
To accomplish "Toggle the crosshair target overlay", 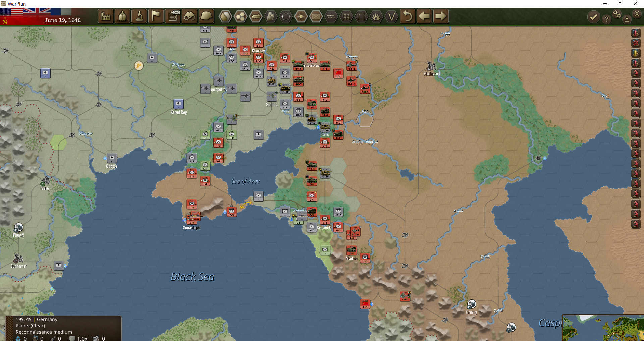I will click(x=286, y=16).
